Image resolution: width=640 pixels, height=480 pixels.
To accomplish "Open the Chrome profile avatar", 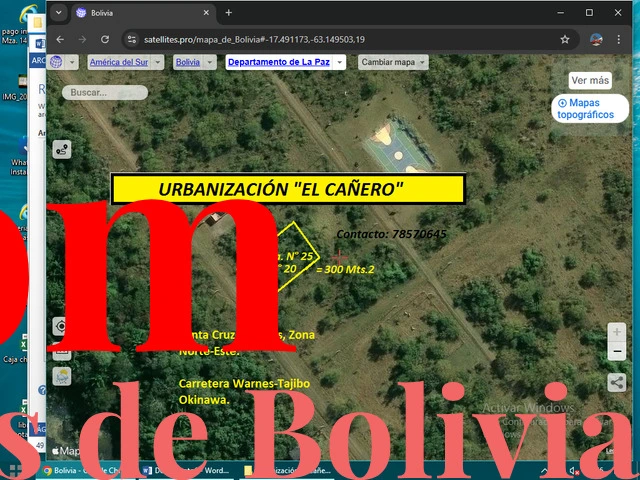I will (x=597, y=39).
